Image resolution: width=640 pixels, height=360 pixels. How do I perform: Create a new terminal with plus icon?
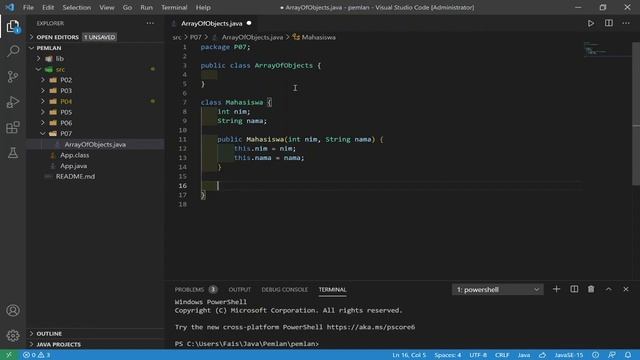[556, 289]
